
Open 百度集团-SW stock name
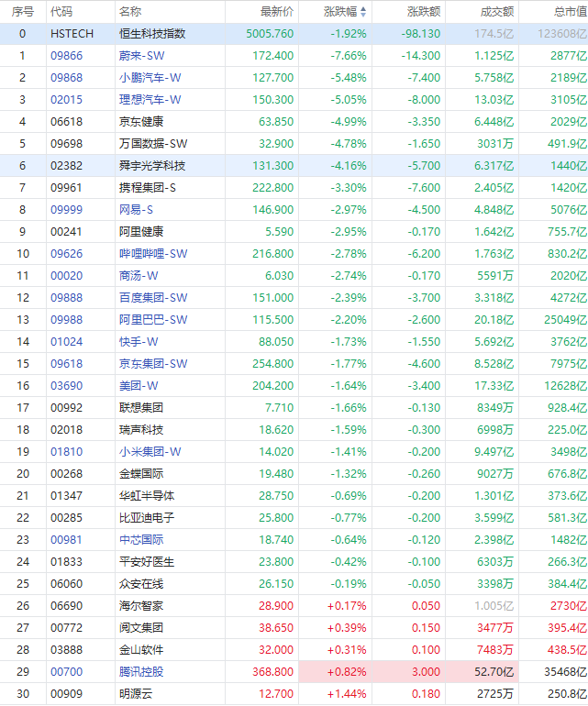coord(153,298)
